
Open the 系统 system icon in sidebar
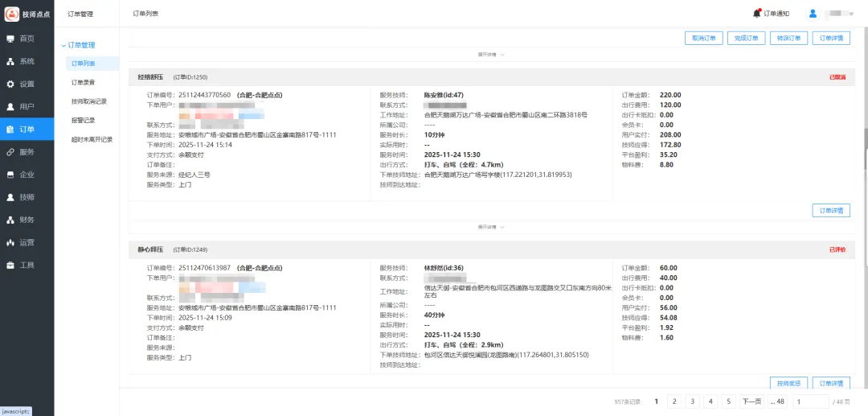[10, 61]
